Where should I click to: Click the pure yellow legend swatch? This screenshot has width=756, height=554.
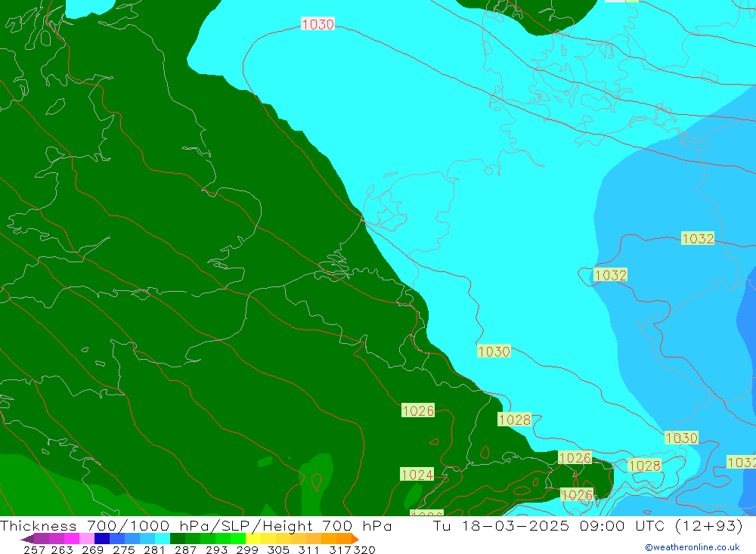(253, 539)
